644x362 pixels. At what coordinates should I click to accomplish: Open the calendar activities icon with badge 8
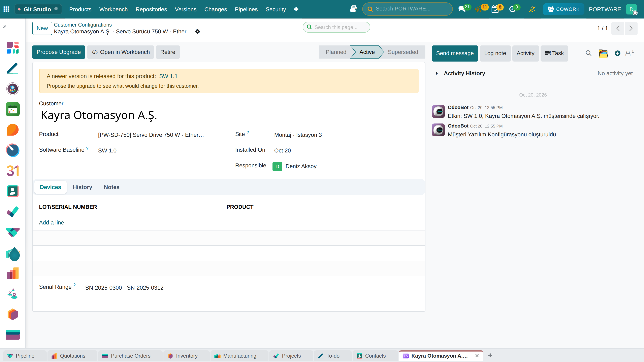(x=495, y=9)
